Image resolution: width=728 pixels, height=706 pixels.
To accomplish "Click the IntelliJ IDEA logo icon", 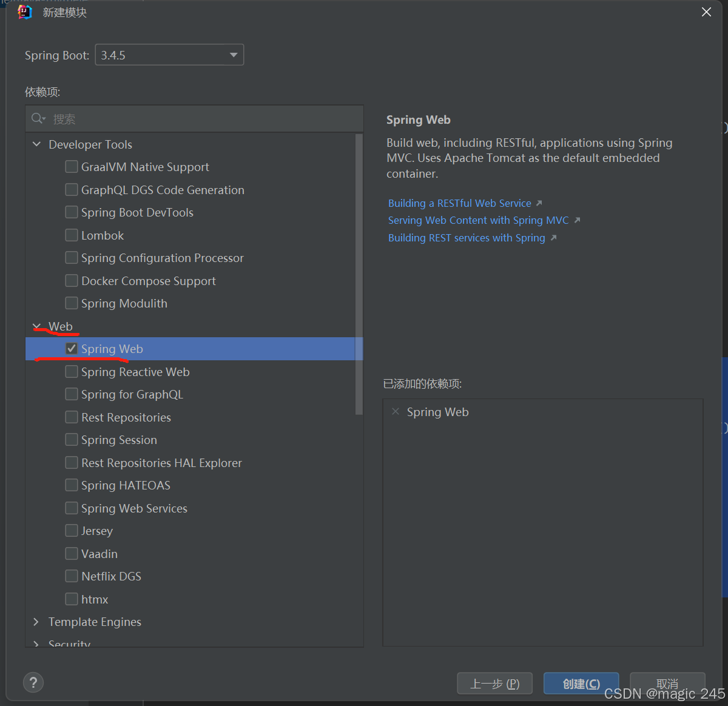I will (25, 12).
